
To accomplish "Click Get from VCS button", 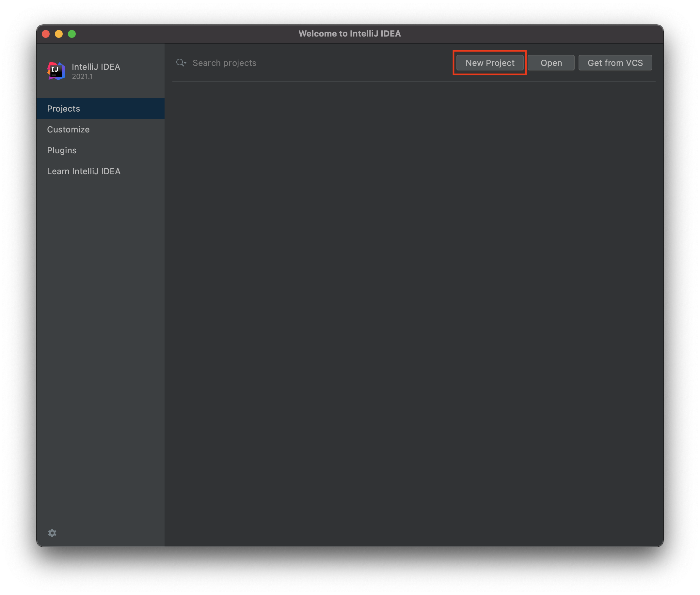I will 615,63.
